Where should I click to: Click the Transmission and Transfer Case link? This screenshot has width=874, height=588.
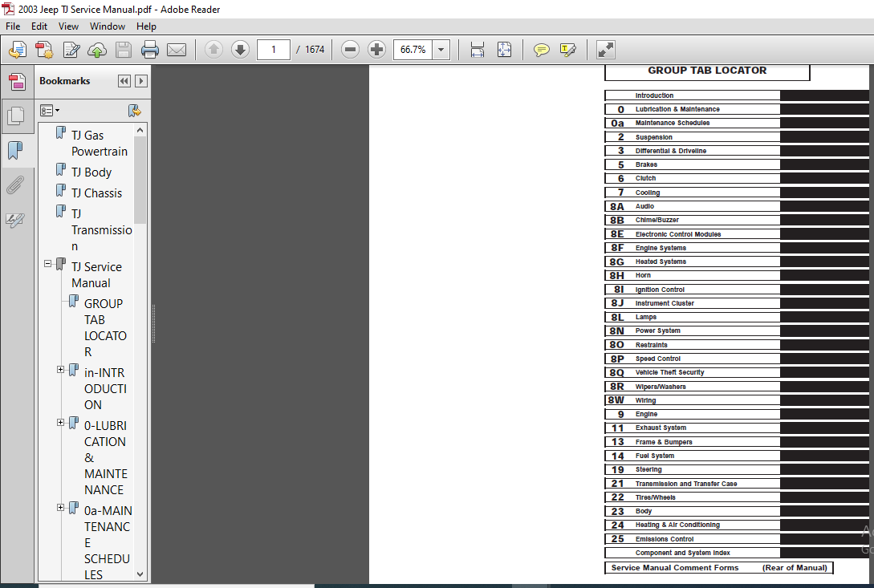pyautogui.click(x=693, y=484)
